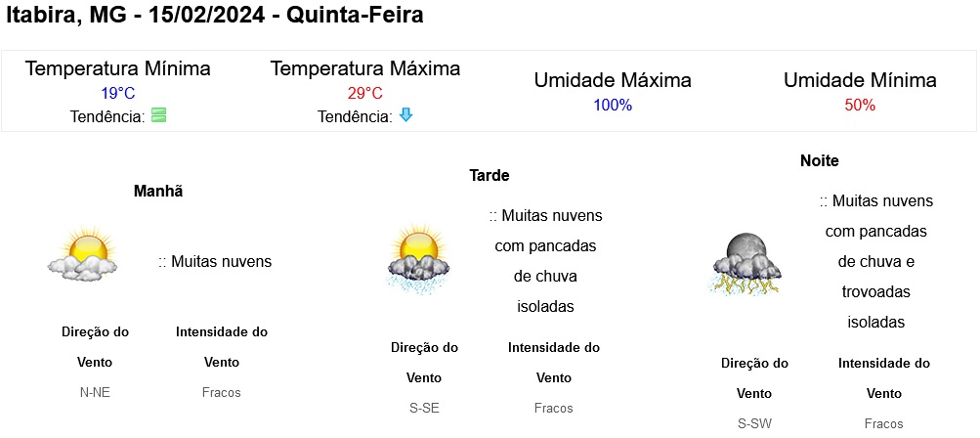
Task: Click the 100% maximum humidity value
Action: [x=613, y=106]
